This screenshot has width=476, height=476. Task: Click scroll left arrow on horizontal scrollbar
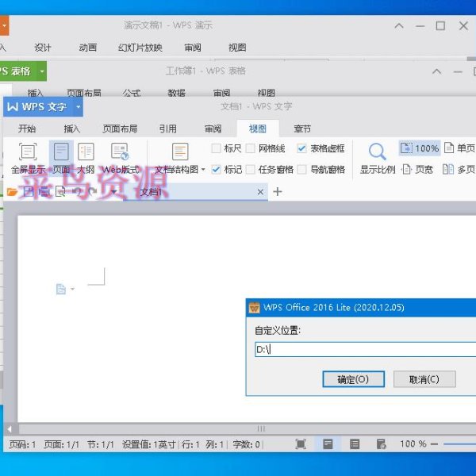(10, 429)
